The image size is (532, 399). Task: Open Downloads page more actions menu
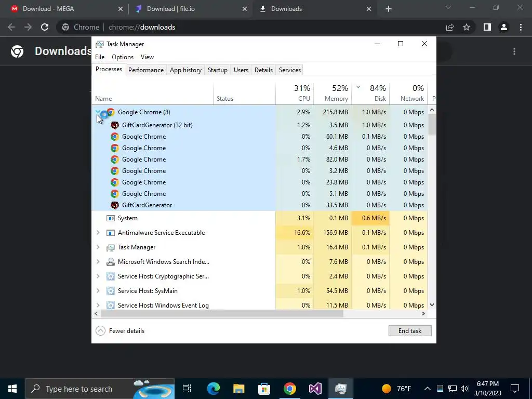click(x=514, y=51)
